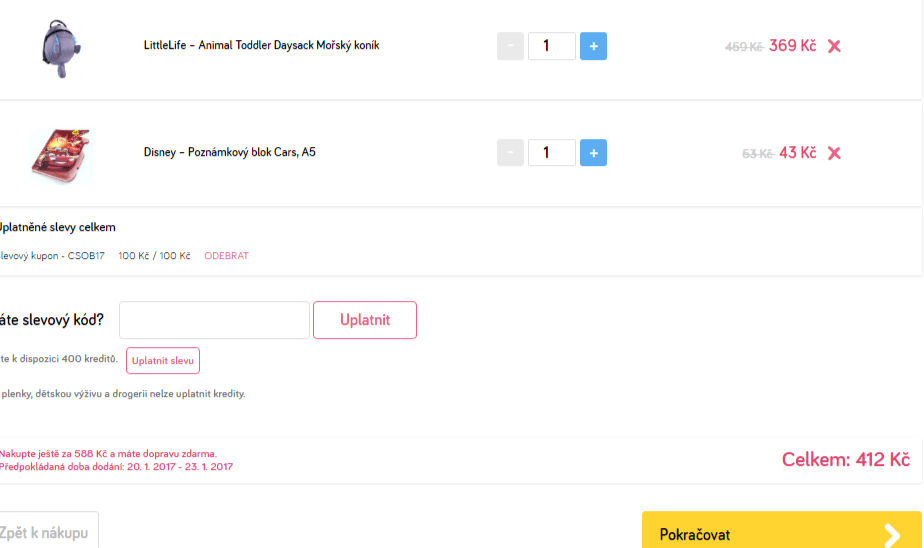
Task: Open the Disney Cars notebook image
Action: tap(61, 153)
